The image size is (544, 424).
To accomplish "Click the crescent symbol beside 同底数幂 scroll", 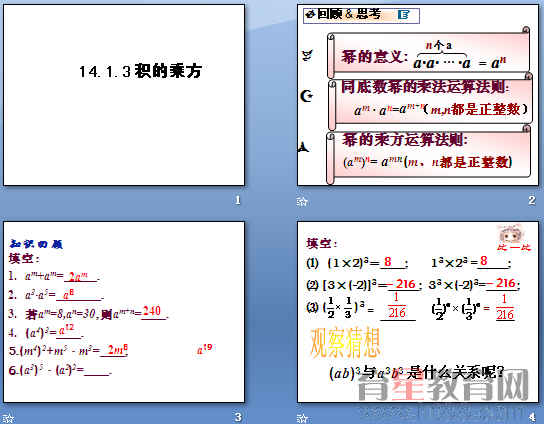I will (307, 96).
